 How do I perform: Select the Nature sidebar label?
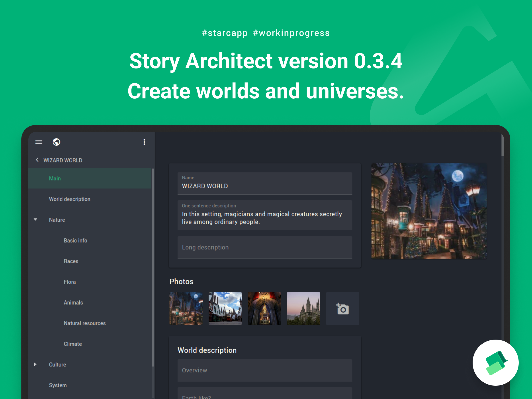pos(57,220)
